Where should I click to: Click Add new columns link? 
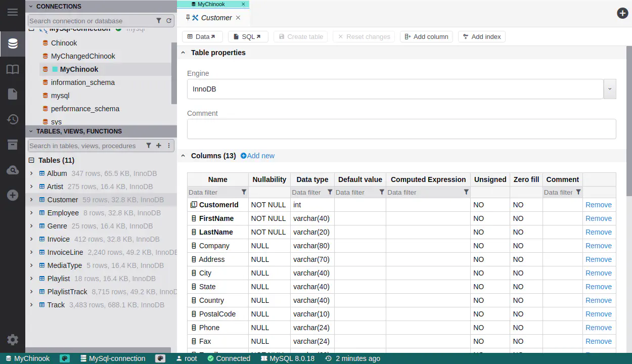(x=257, y=156)
